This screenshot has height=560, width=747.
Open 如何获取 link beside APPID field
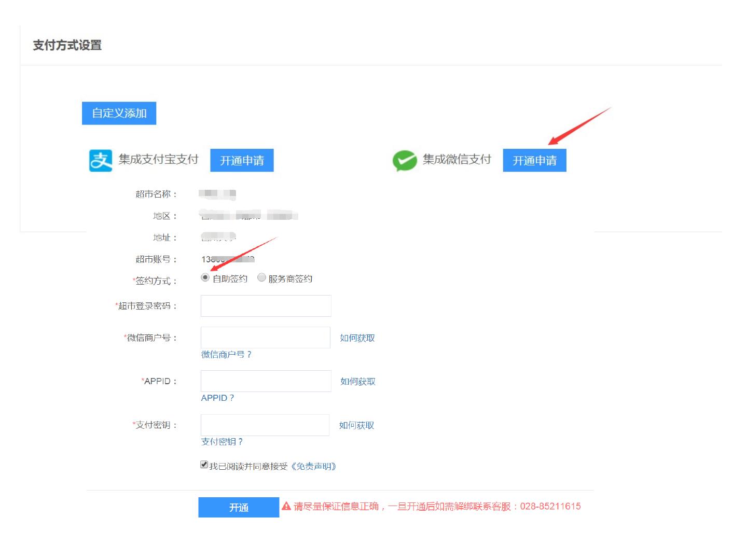pos(357,382)
